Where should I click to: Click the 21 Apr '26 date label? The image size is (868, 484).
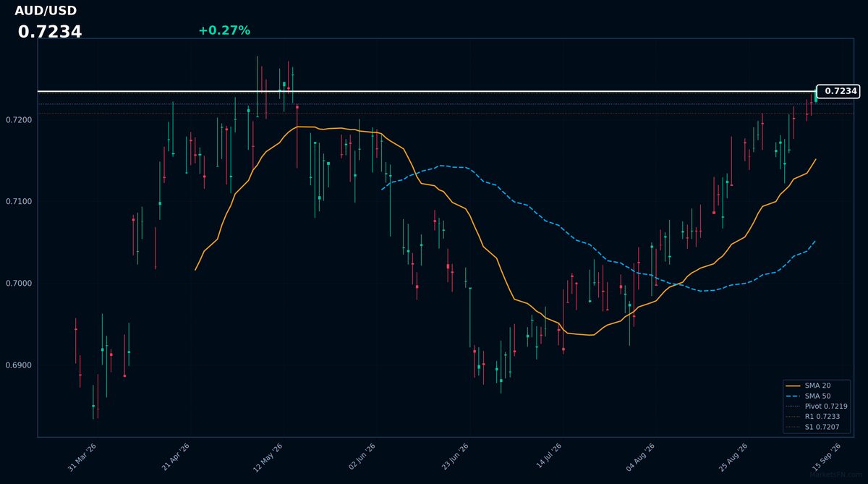[175, 457]
